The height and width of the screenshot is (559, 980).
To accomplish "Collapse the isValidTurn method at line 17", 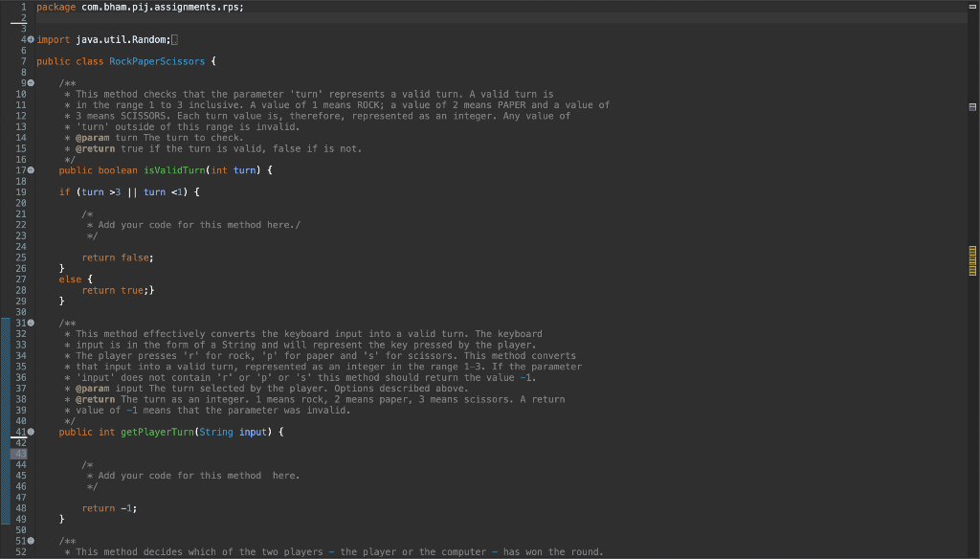I will (30, 169).
